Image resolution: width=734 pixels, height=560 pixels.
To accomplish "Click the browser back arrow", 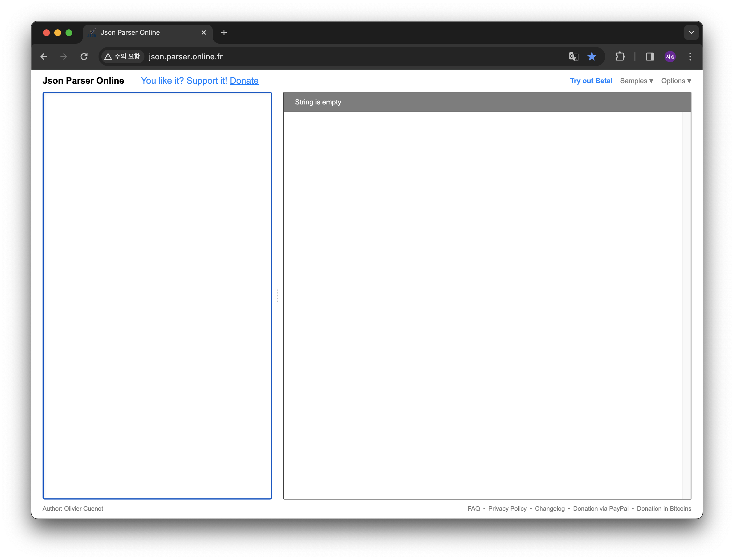I will (44, 57).
